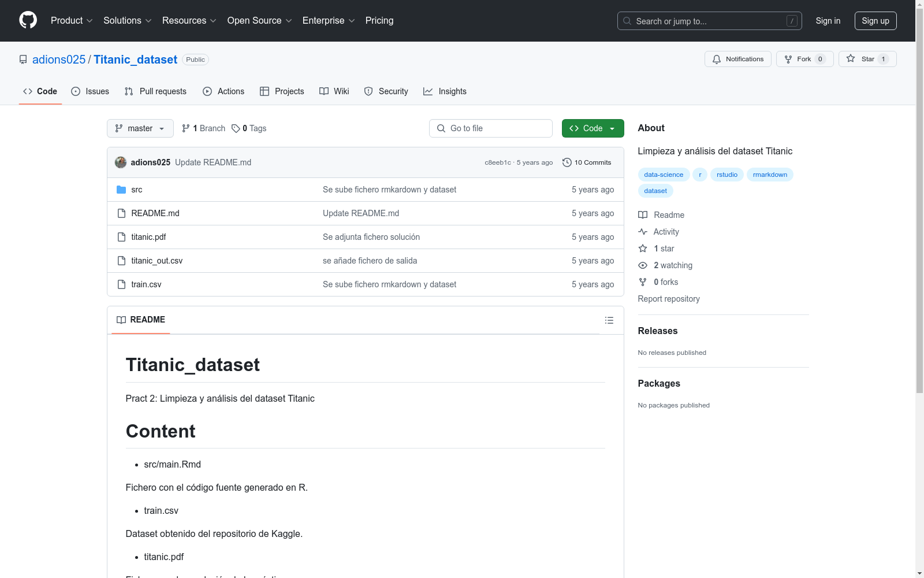Screen dimensions: 924x578
Task: Click the book icon in README header
Action: coord(121,320)
